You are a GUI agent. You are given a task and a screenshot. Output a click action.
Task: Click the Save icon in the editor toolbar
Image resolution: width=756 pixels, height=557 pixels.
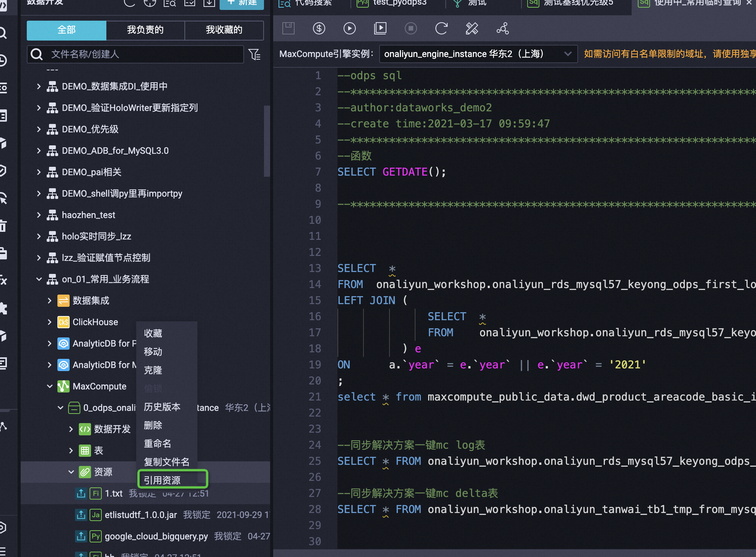(x=288, y=28)
